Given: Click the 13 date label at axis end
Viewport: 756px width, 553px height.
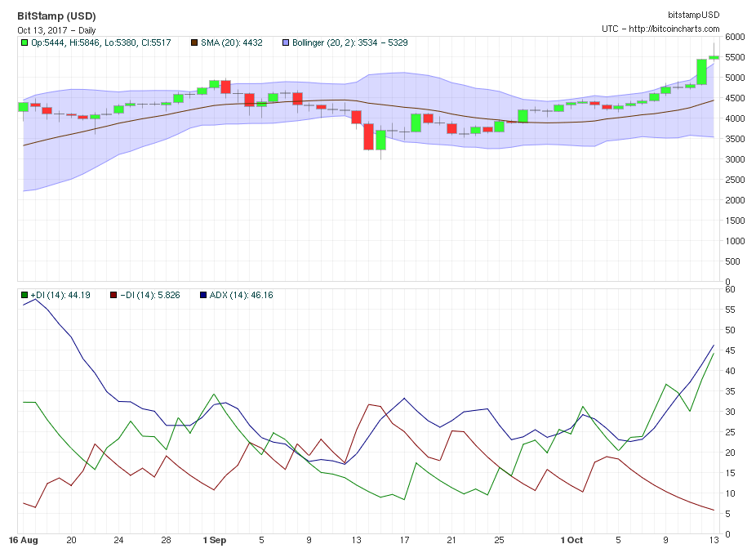Looking at the screenshot, I should tap(713, 540).
